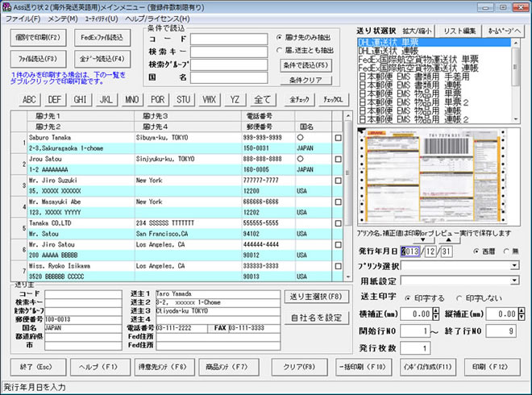The image size is (532, 395).
Task: Click the ホームページへ homepage button
Action: [504, 30]
